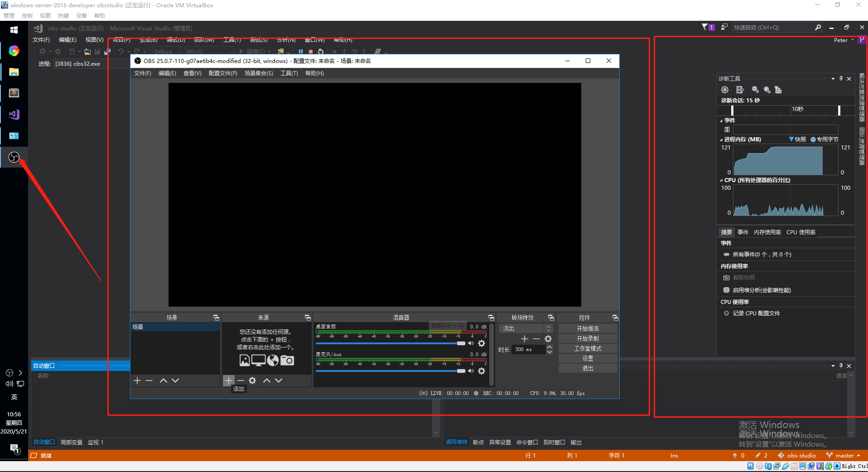The height and width of the screenshot is (472, 868).
Task: Click the diagnostic tools output/export icon
Action: pyautogui.click(x=740, y=90)
